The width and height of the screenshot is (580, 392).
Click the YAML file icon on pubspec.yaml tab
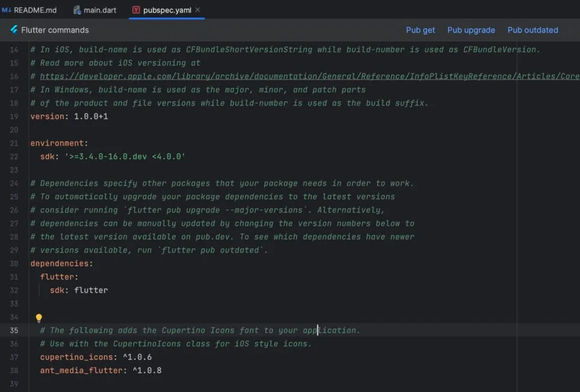[136, 10]
